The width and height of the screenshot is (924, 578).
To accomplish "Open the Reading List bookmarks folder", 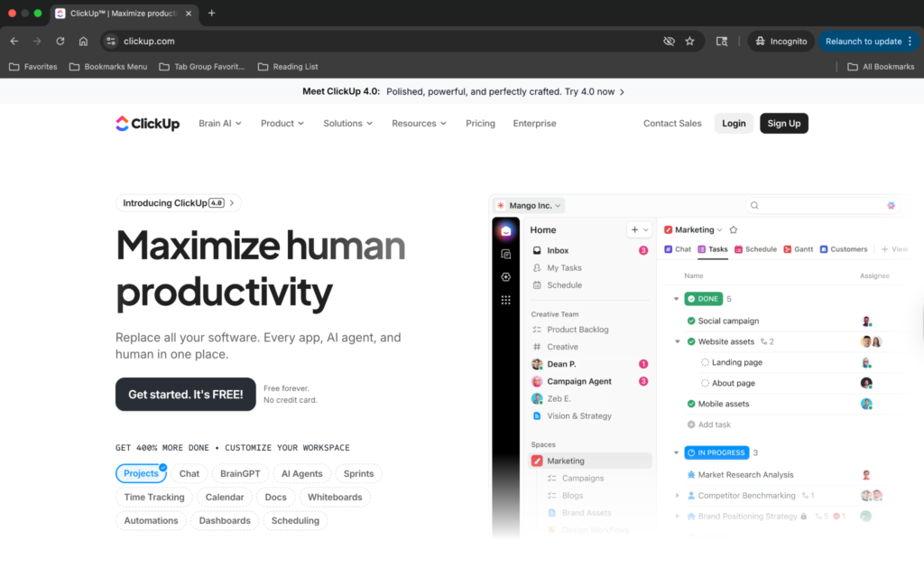I will (x=288, y=67).
